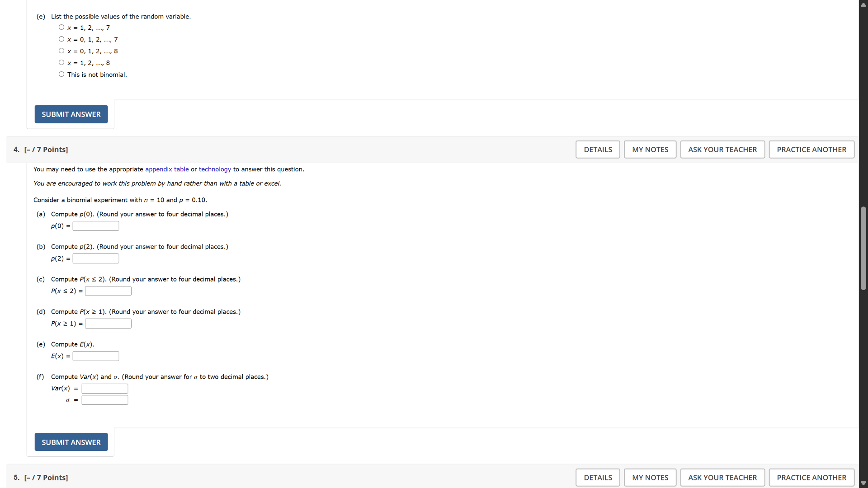Select radio option x = 0, 1, 2, ..., 7
This screenshot has height=488, width=868.
(x=61, y=39)
